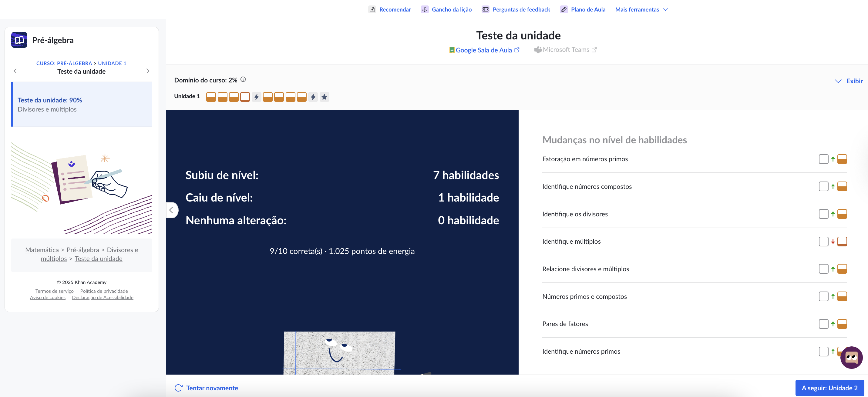Click the empty box for Relacione divisores e múltiplos

(823, 269)
